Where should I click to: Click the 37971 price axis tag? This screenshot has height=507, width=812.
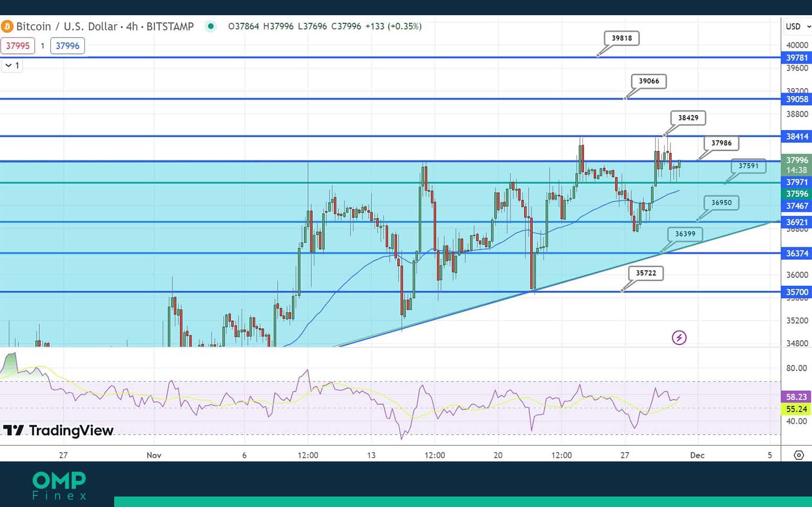pyautogui.click(x=796, y=182)
